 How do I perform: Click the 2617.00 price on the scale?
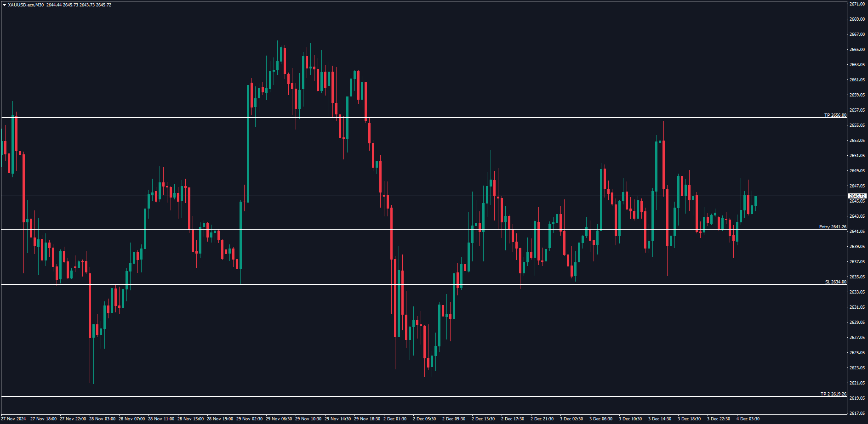click(857, 413)
